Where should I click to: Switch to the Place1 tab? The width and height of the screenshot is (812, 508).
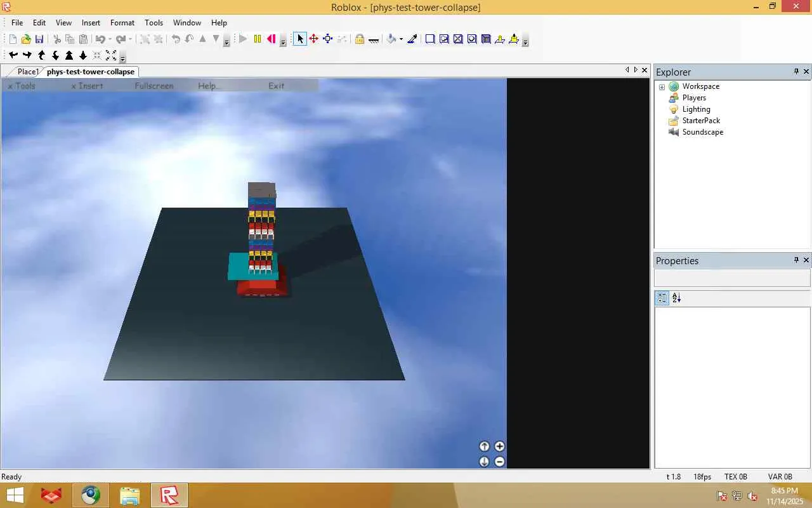(x=28, y=72)
